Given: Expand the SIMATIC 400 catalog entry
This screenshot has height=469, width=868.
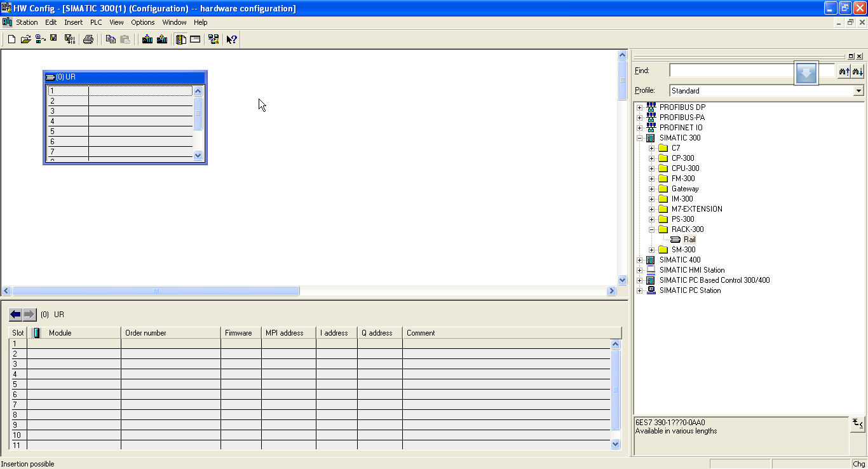Looking at the screenshot, I should (639, 259).
